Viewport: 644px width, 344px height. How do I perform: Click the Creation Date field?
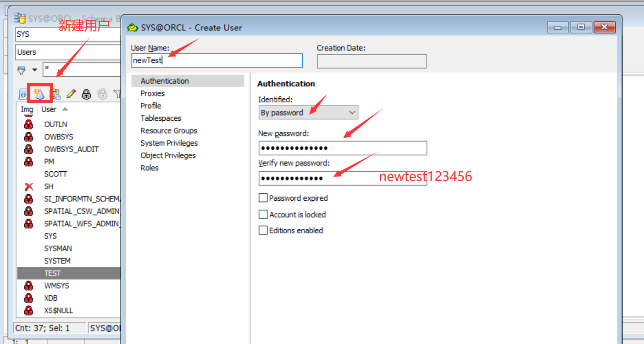[x=372, y=62]
